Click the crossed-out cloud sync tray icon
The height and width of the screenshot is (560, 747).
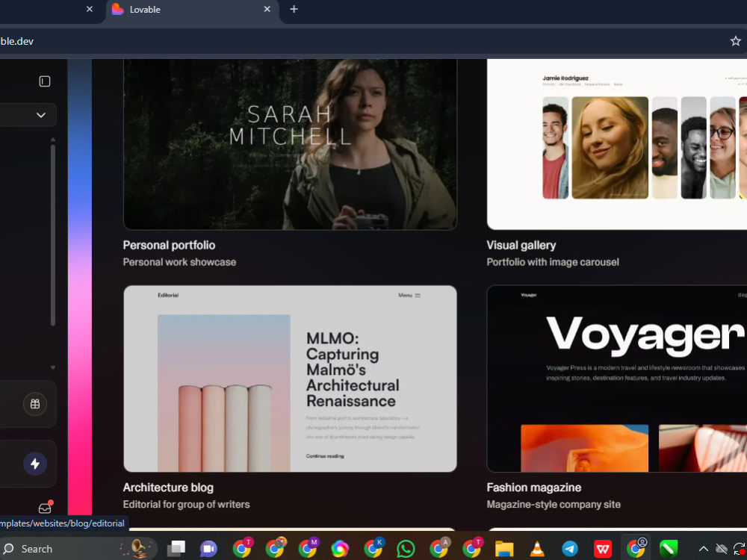tap(722, 549)
